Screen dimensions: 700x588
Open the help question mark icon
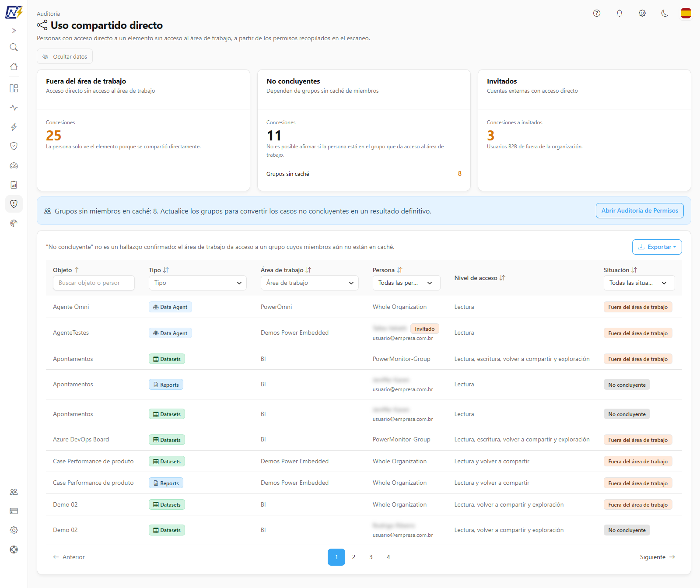[x=597, y=13]
